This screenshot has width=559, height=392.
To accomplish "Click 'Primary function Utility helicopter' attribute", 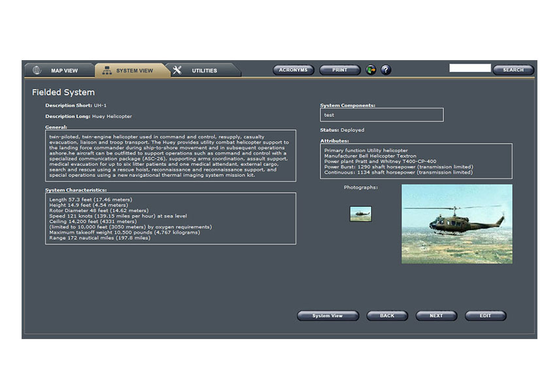I will (366, 151).
